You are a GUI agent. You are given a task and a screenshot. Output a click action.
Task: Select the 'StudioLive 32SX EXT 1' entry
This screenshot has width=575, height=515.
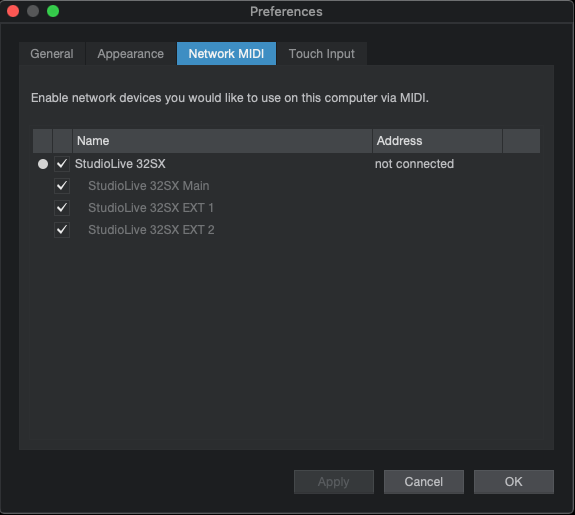point(151,208)
